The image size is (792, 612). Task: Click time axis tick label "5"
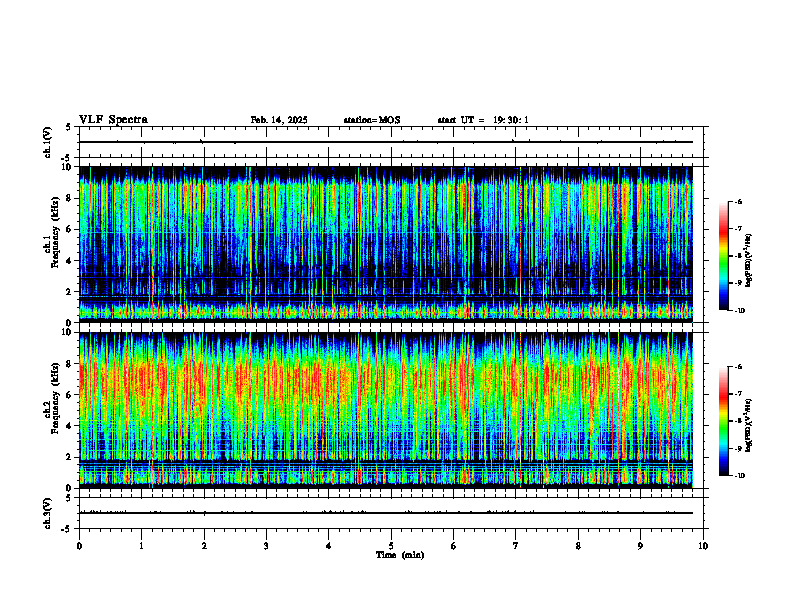pyautogui.click(x=391, y=546)
